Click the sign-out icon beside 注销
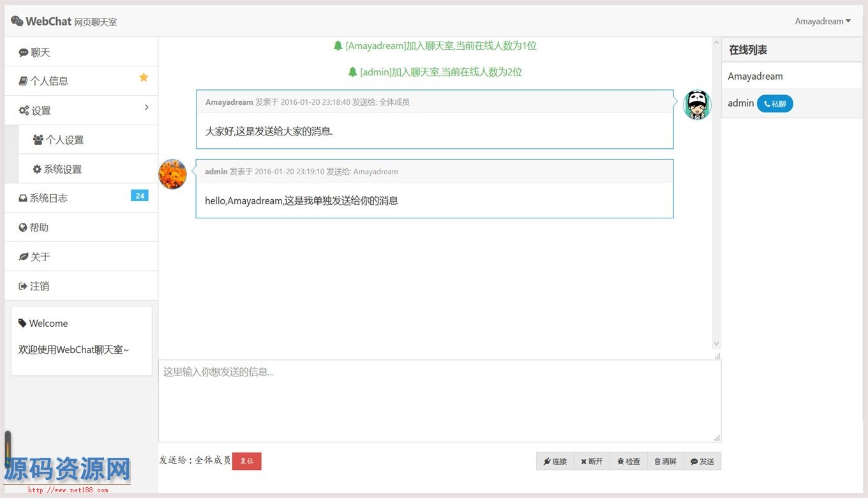This screenshot has height=498, width=868. click(23, 286)
